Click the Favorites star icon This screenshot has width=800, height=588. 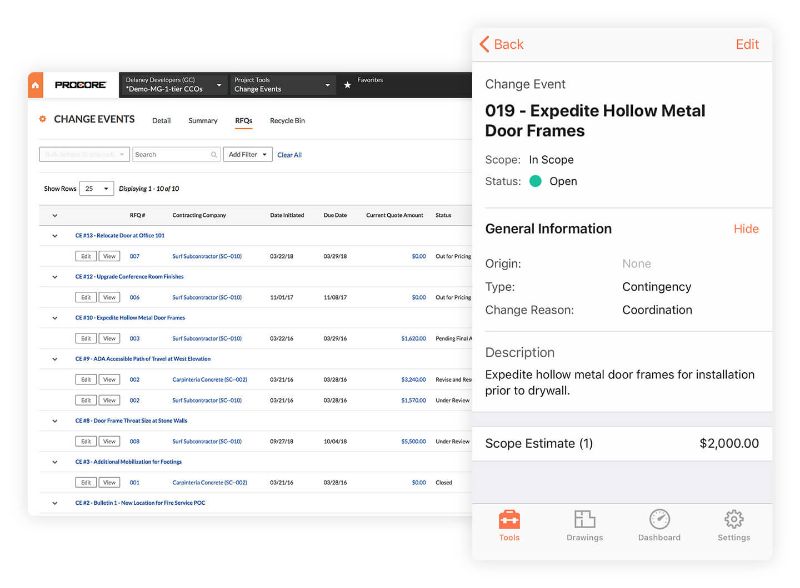tap(347, 86)
